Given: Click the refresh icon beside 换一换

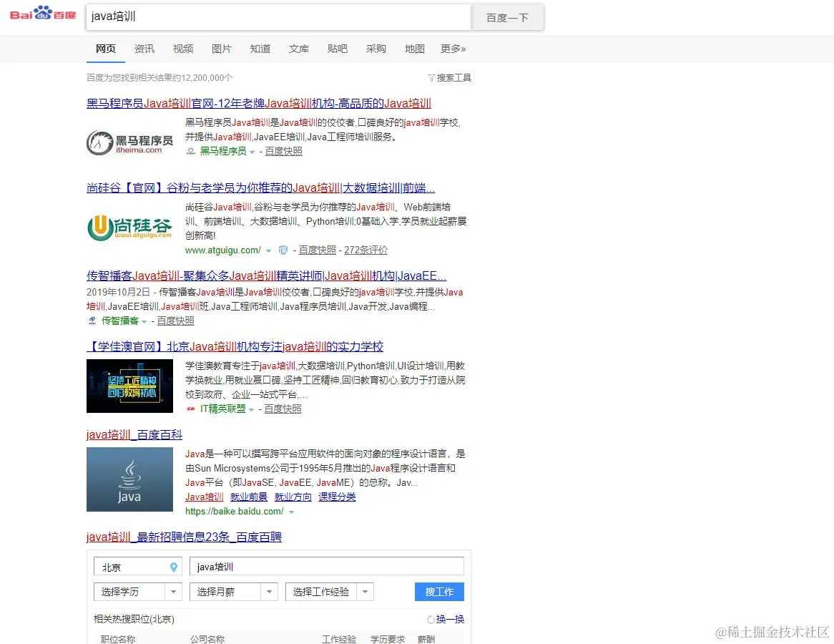Looking at the screenshot, I should pyautogui.click(x=431, y=620).
